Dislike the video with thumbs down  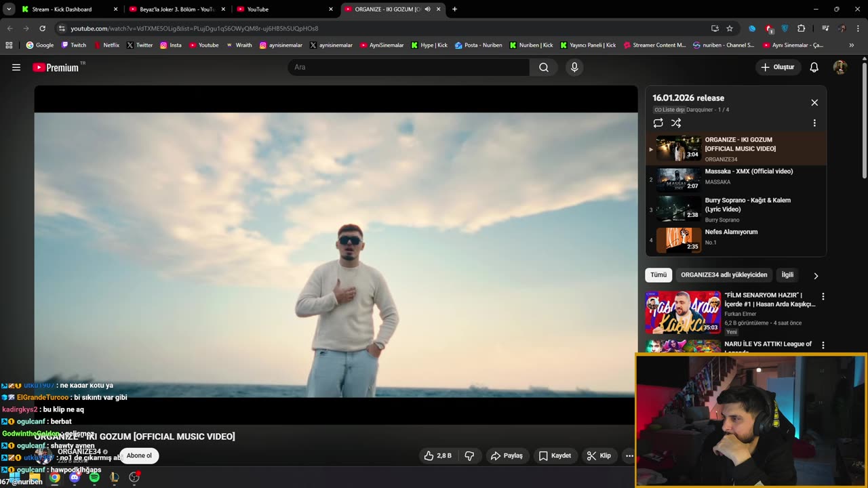coord(469,455)
